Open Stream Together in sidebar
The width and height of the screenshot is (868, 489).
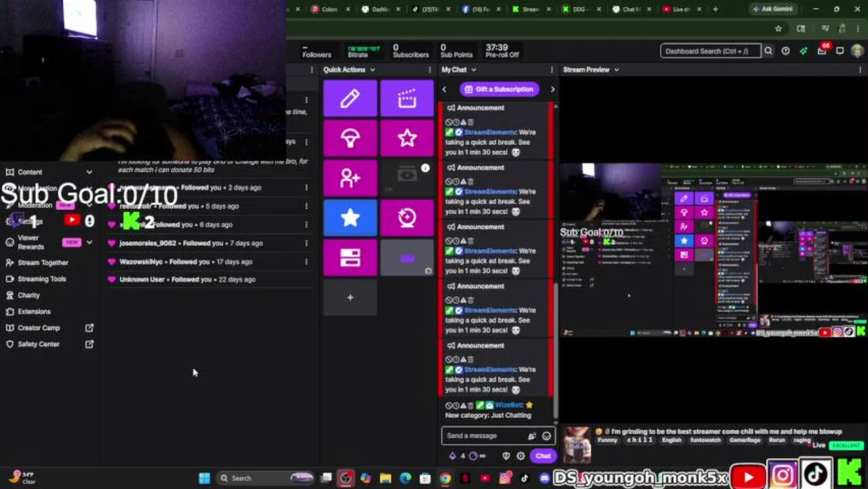click(43, 262)
